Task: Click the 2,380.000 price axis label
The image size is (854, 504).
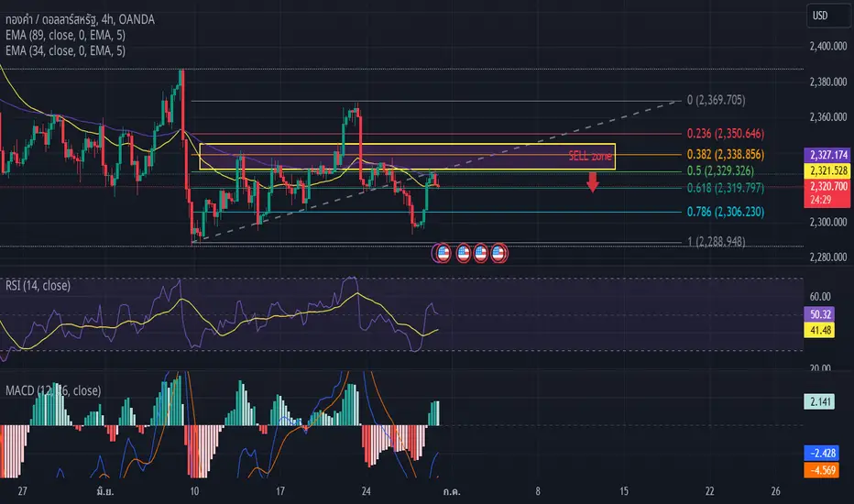Action: (827, 82)
